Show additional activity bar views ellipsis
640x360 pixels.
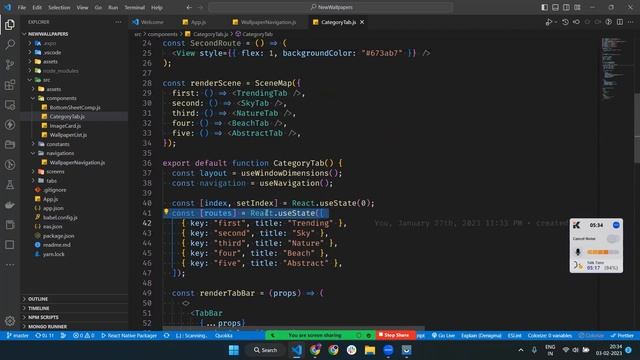pyautogui.click(x=10, y=264)
